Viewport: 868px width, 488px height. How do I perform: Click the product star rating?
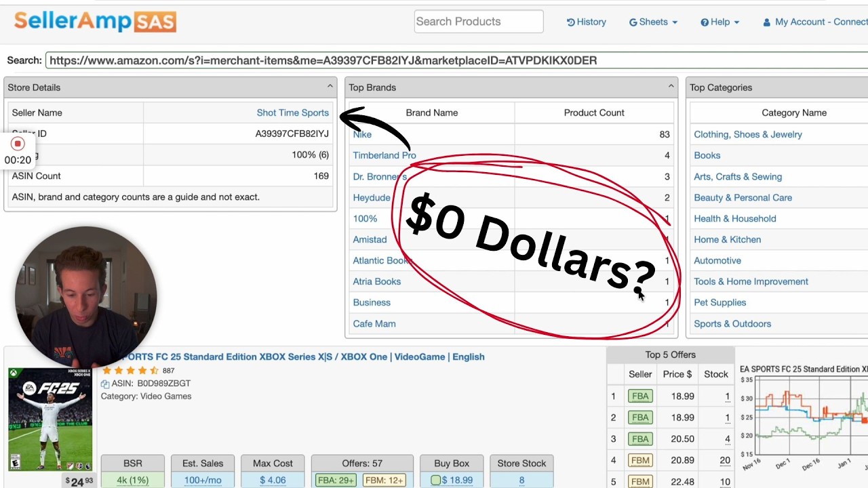130,371
